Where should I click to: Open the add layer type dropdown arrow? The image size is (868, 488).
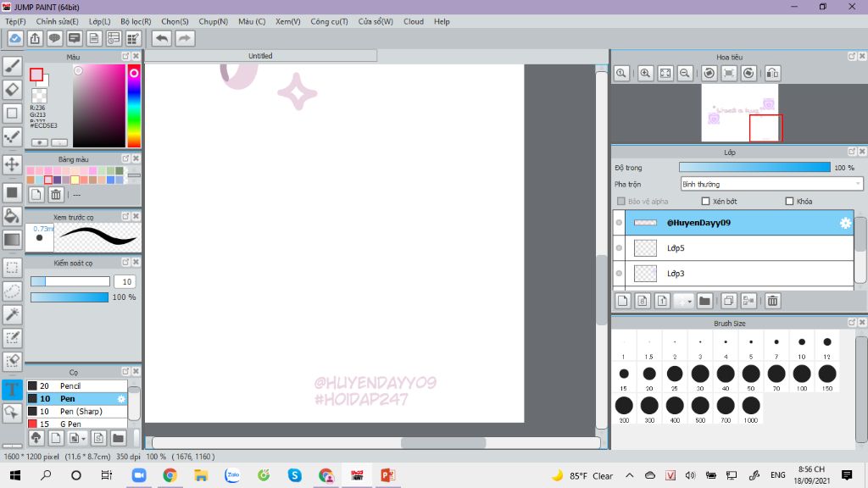click(x=684, y=301)
